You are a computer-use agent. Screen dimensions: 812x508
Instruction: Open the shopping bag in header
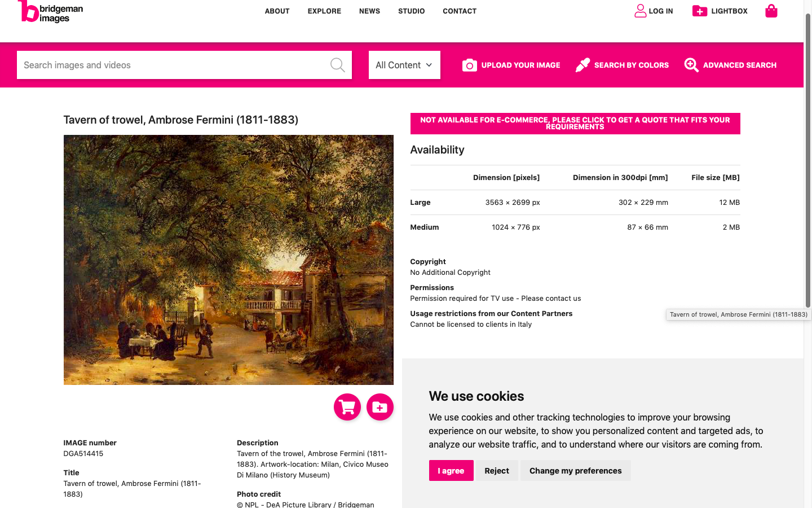click(771, 11)
